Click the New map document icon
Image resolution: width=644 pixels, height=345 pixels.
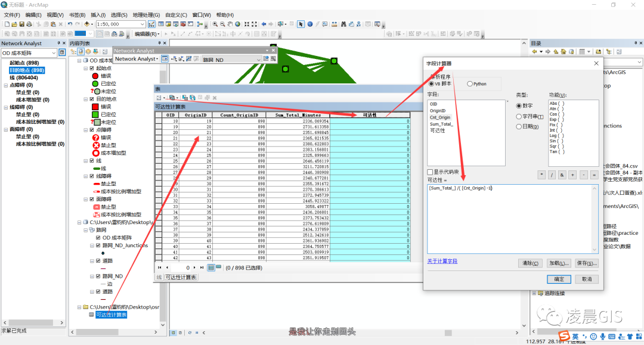[7, 24]
